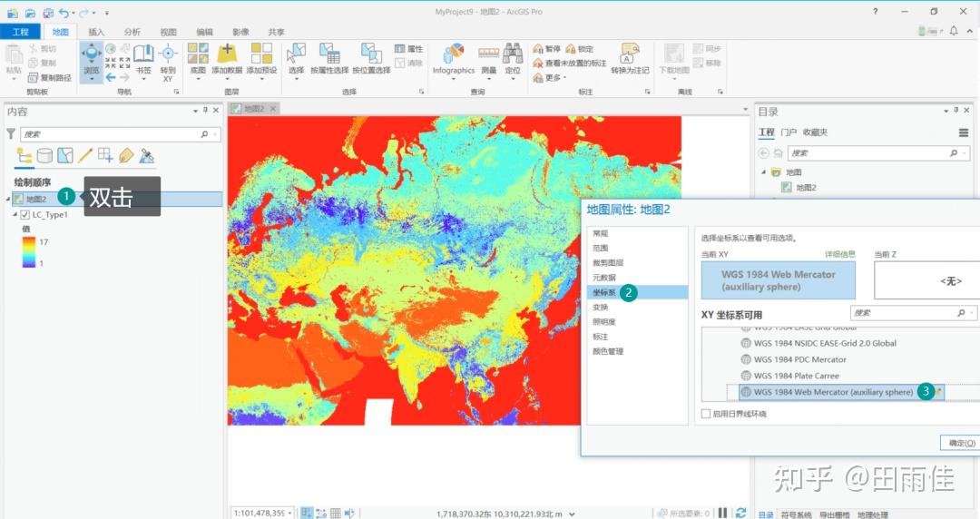This screenshot has width=980, height=519.
Task: Select List By Drawing Order icon in Contents
Action: point(24,156)
